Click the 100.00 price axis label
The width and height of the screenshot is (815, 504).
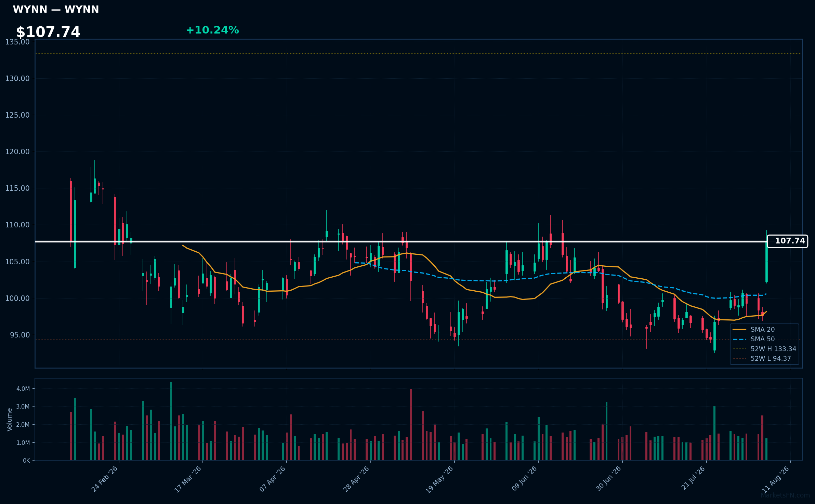pos(17,299)
